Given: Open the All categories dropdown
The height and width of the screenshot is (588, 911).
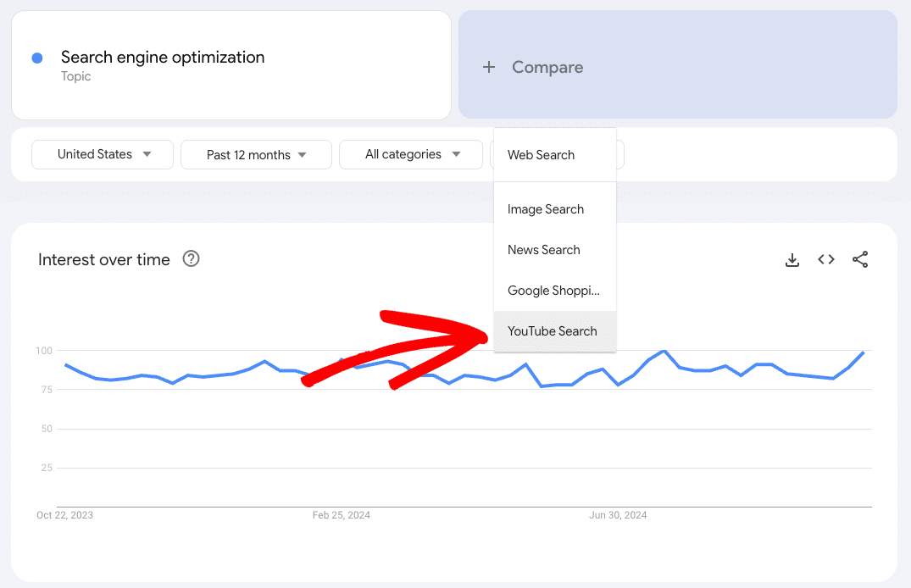Looking at the screenshot, I should (410, 154).
